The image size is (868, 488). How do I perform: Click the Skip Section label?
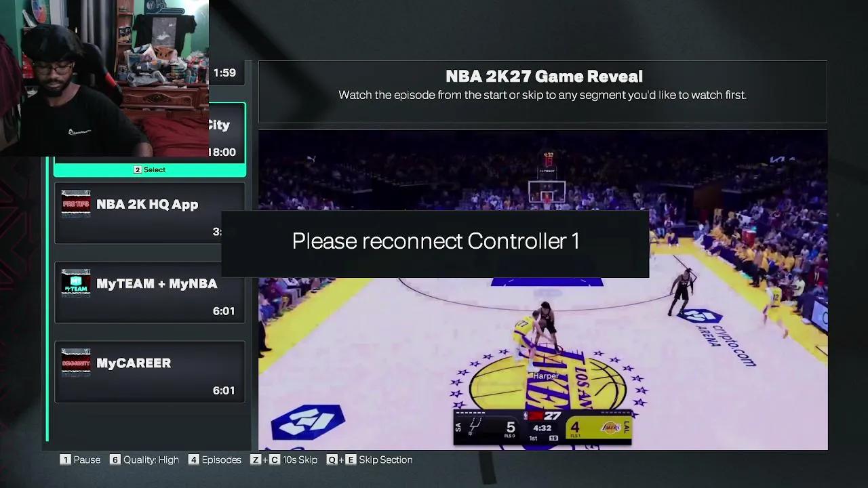[385, 460]
